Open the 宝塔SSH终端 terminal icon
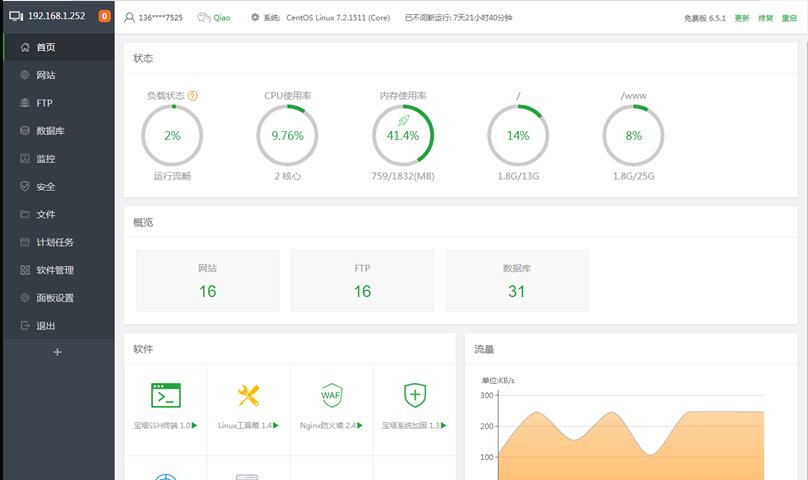This screenshot has width=808, height=480. click(165, 395)
